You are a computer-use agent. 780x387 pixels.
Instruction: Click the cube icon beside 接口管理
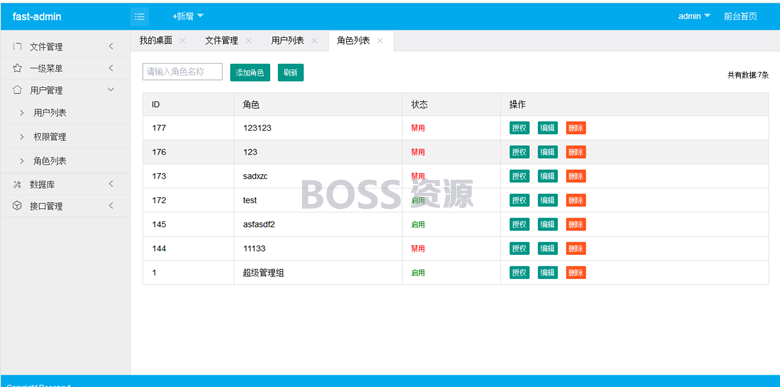coord(17,205)
